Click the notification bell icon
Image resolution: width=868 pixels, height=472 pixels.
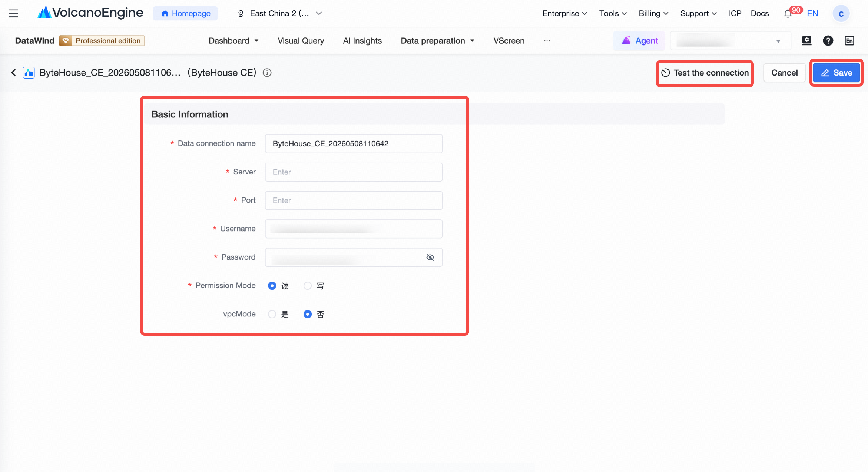point(788,14)
